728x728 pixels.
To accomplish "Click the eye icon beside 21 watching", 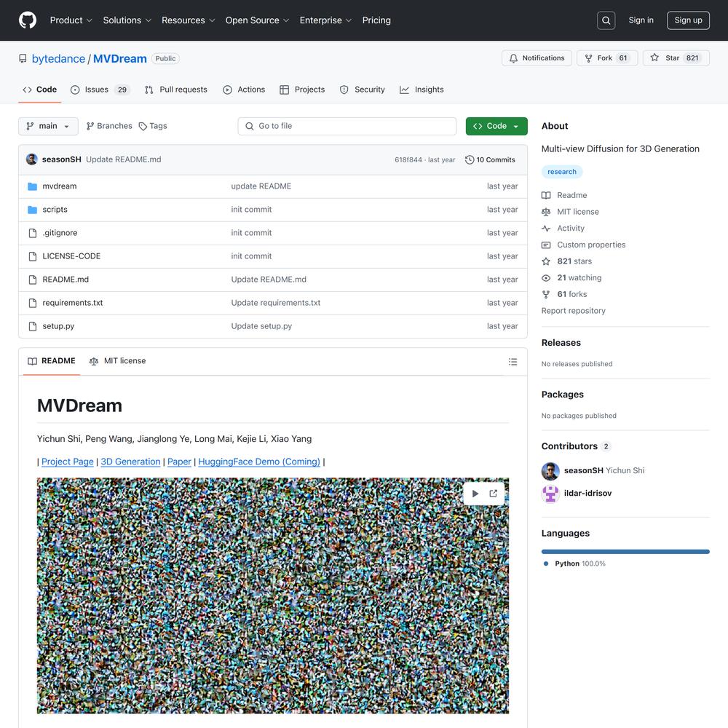I will pyautogui.click(x=546, y=277).
